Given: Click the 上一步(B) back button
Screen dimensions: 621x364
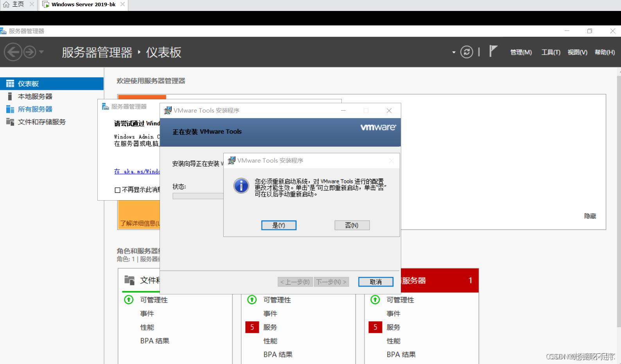Looking at the screenshot, I should (x=295, y=282).
